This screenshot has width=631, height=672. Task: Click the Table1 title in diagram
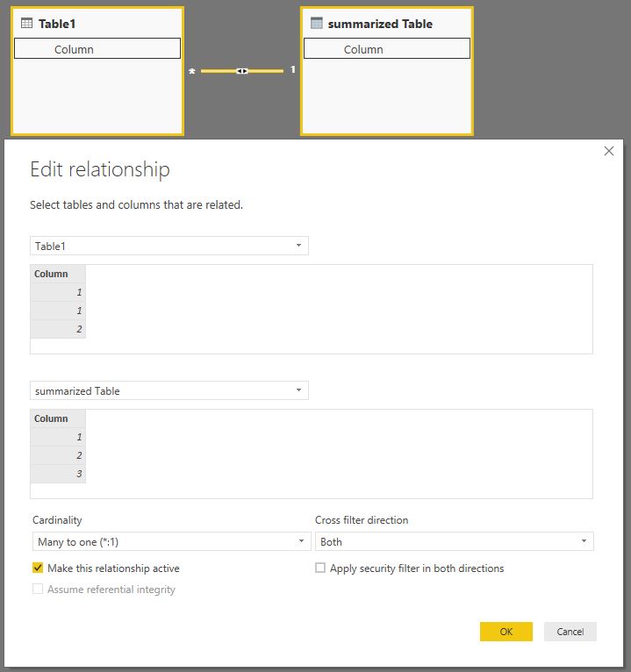pos(57,24)
